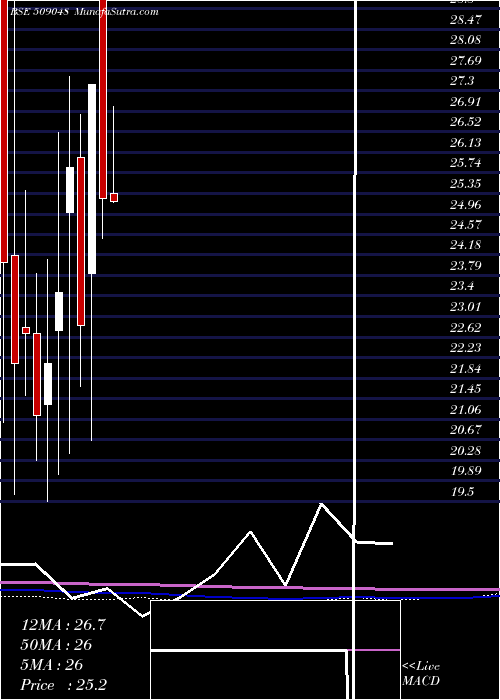Click the small red last candle near 25.2
Image resolution: width=500 pixels, height=700 pixels.
point(114,197)
